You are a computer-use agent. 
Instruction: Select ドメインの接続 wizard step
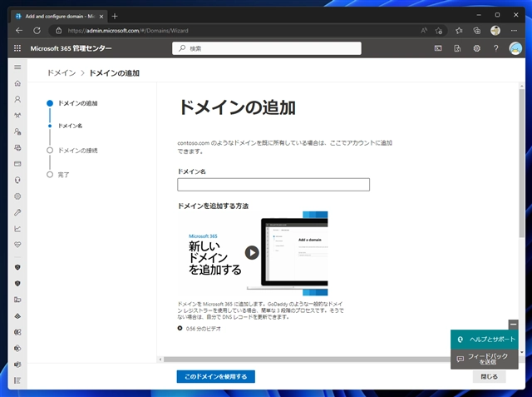77,151
